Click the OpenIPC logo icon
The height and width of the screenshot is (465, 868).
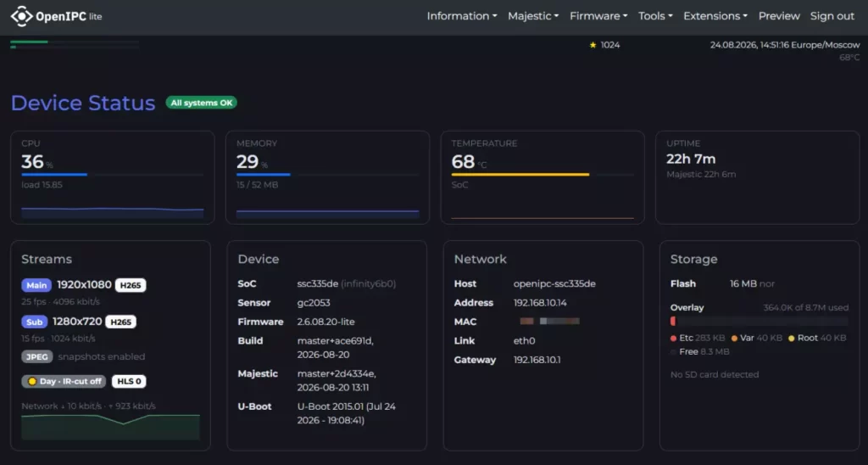[21, 16]
